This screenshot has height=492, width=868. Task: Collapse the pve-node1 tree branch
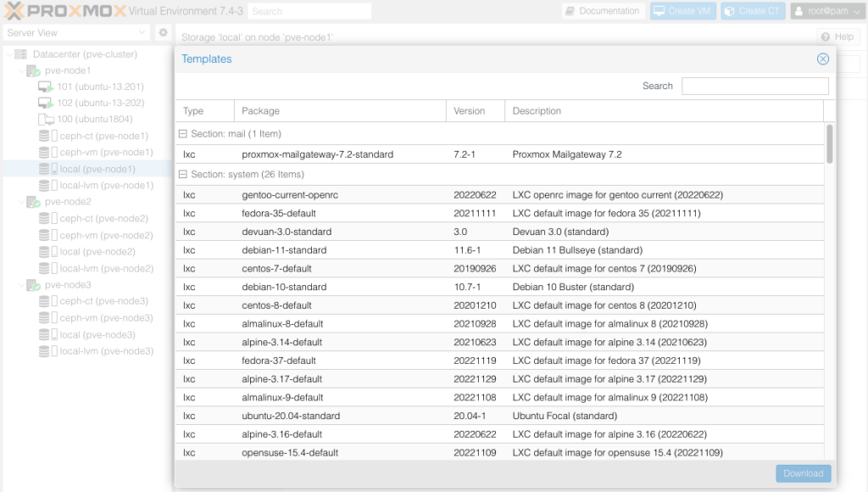(21, 71)
